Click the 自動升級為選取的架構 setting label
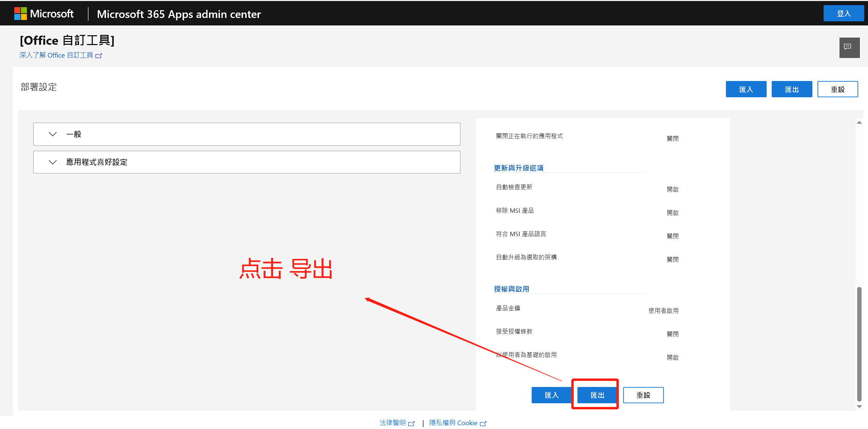 click(x=526, y=257)
